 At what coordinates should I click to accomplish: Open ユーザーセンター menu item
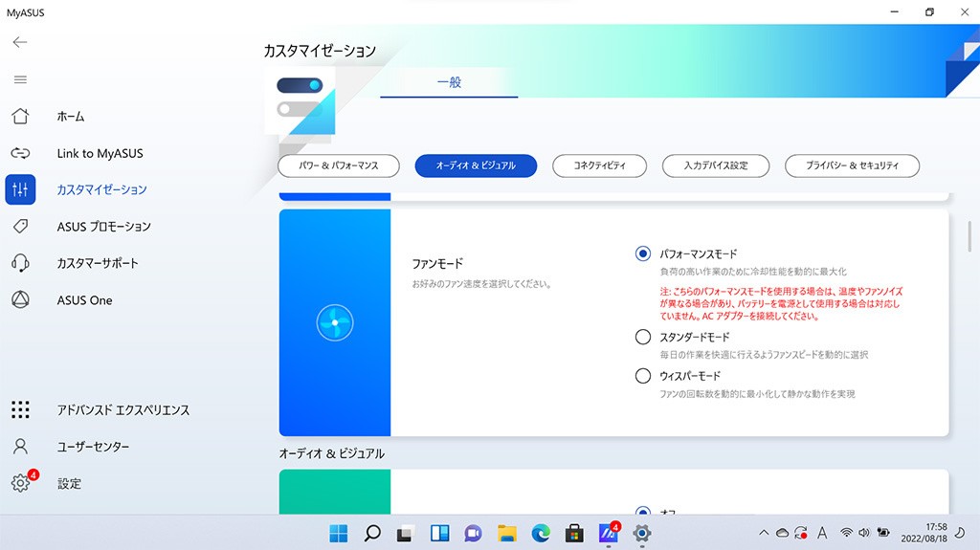(93, 447)
